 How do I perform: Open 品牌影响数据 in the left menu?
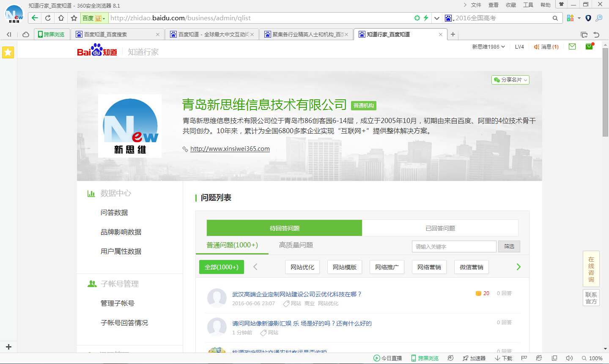click(x=121, y=232)
